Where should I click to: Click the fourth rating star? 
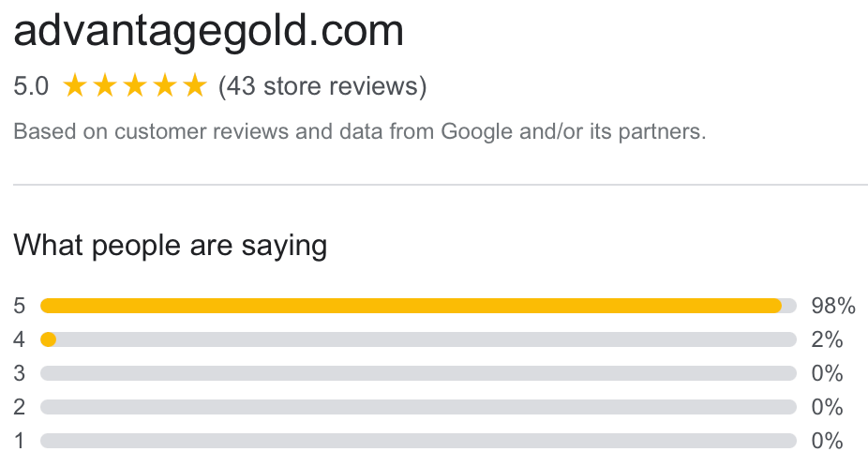pyautogui.click(x=164, y=86)
